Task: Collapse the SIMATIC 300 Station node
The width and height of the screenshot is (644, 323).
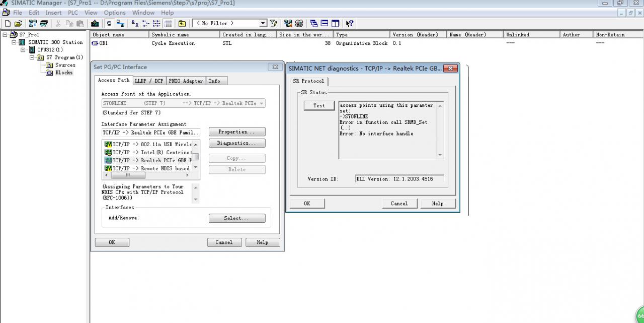Action: pos(14,42)
